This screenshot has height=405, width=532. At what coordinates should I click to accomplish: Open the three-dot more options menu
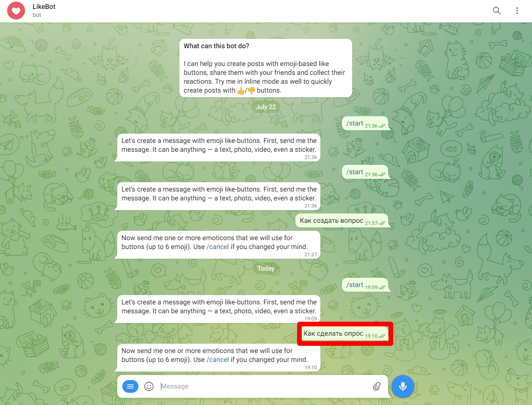tap(517, 11)
